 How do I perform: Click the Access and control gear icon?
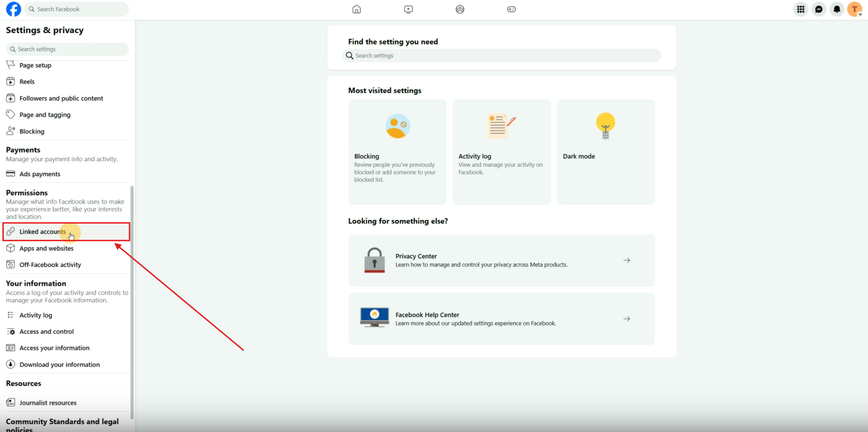click(x=11, y=331)
